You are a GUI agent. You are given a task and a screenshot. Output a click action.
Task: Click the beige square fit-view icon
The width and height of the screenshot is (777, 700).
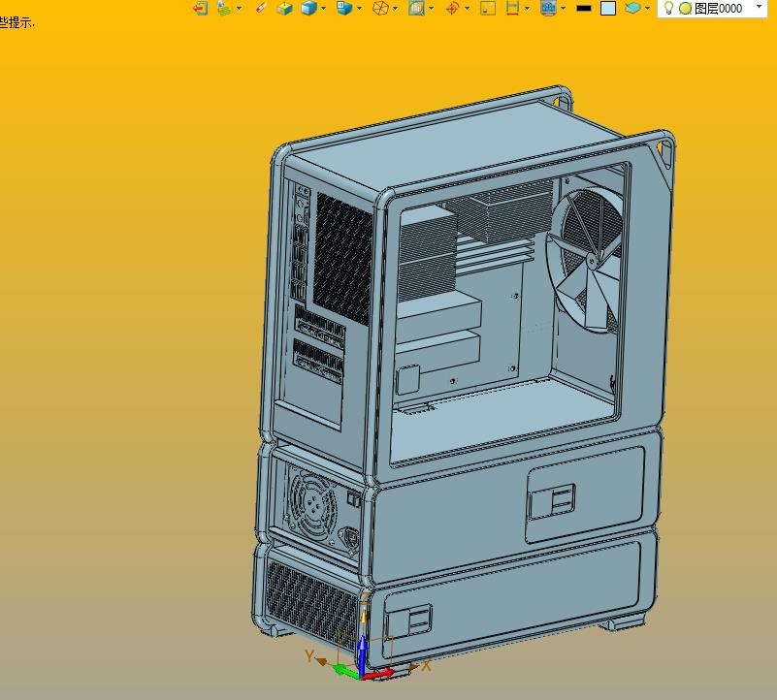point(488,8)
